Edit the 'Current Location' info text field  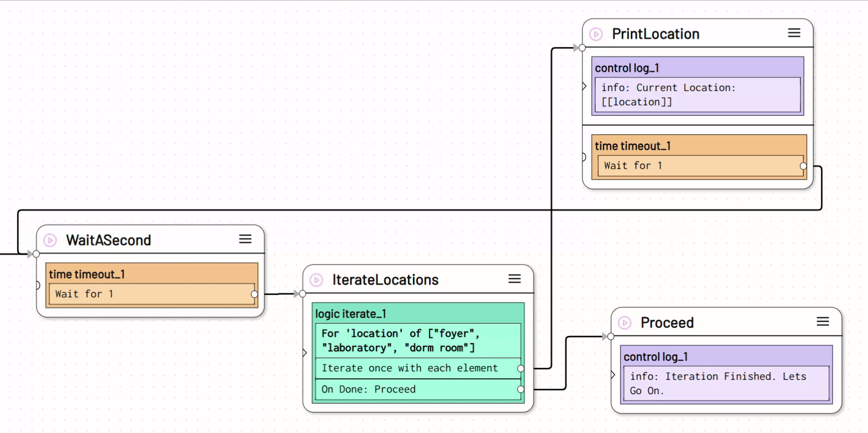click(697, 95)
